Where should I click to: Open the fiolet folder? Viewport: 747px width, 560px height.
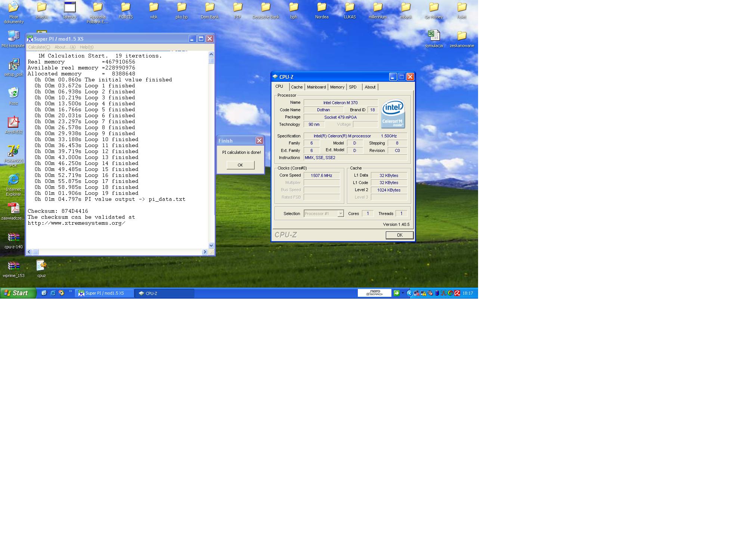coord(462,10)
